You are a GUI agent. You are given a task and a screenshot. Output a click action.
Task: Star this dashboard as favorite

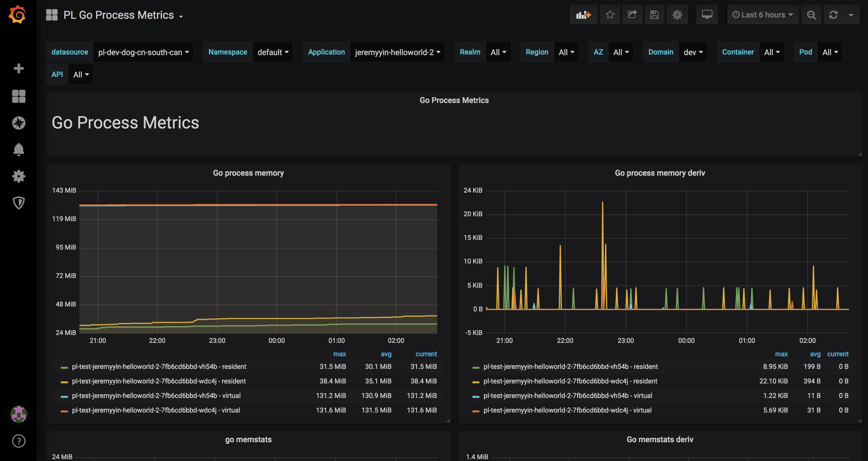[x=609, y=15]
